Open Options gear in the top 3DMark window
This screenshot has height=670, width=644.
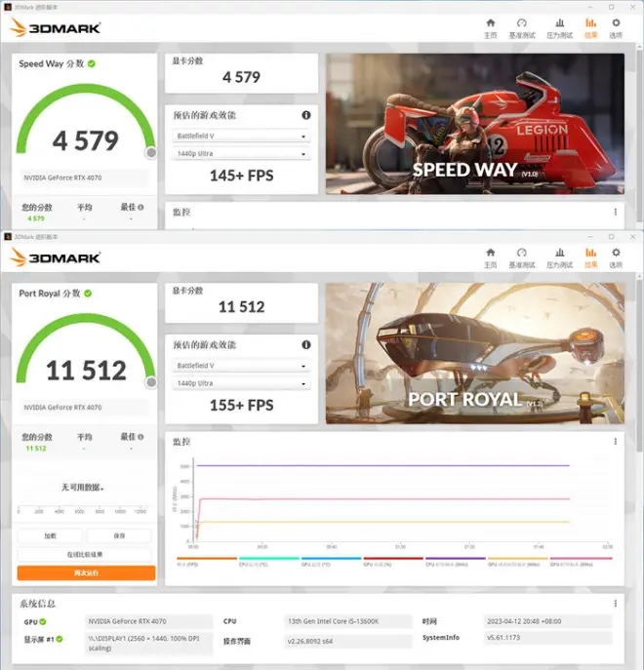pos(616,27)
